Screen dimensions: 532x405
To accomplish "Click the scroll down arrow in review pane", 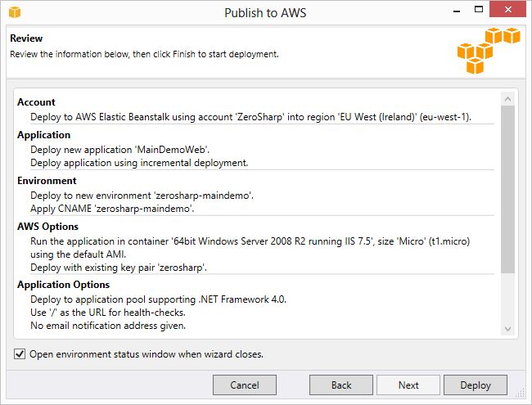I will [x=508, y=329].
